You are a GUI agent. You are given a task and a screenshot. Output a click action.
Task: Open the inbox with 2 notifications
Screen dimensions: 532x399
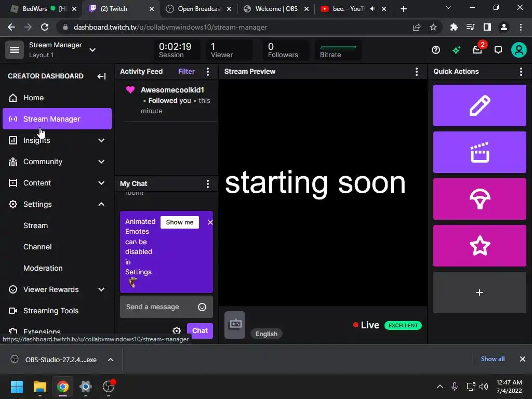tap(478, 50)
